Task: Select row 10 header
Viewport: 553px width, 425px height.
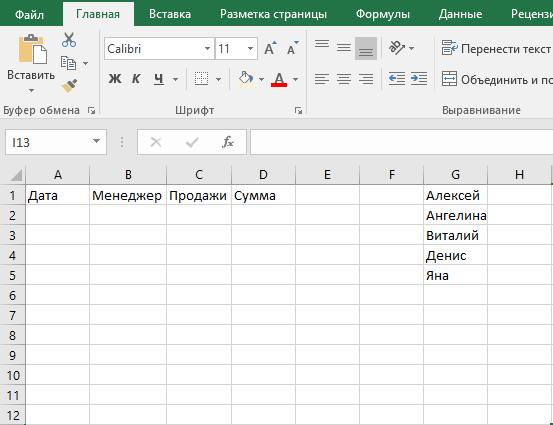Action: pyautogui.click(x=12, y=375)
